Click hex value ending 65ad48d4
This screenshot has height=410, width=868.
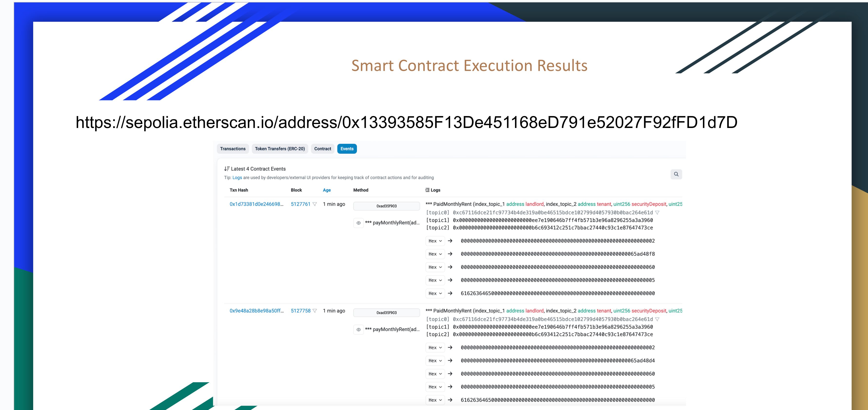point(558,361)
